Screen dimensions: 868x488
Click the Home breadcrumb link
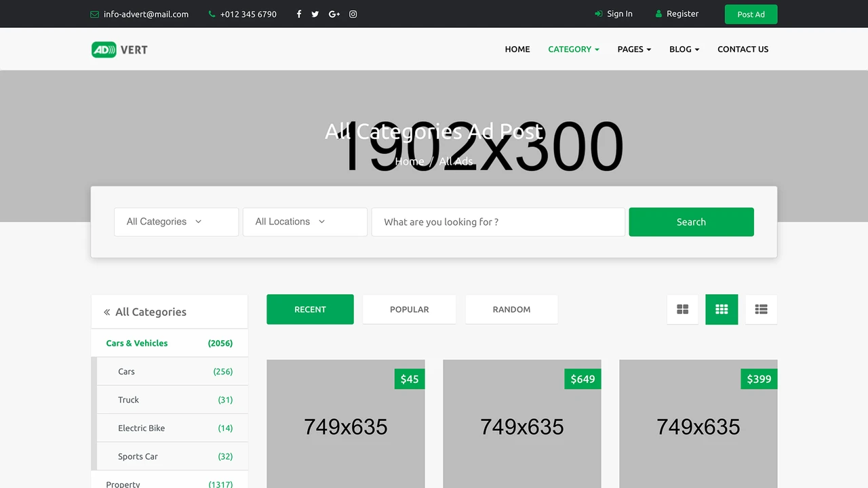pyautogui.click(x=410, y=161)
